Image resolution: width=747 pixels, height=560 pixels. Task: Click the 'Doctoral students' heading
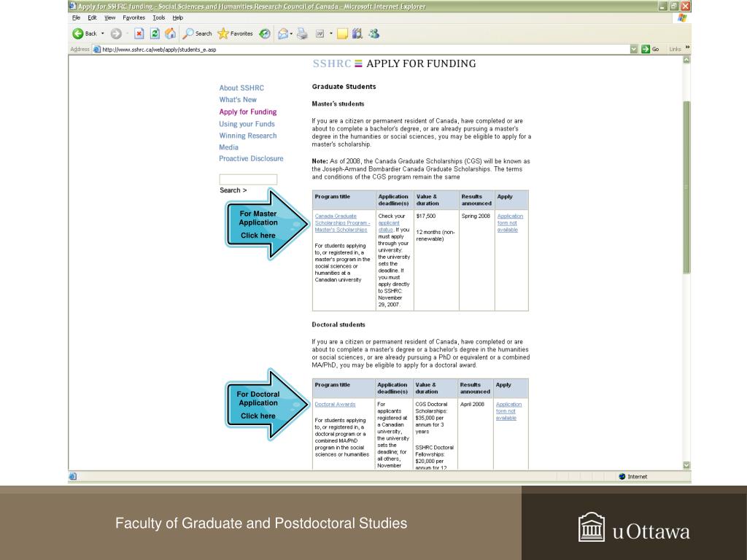click(x=338, y=324)
